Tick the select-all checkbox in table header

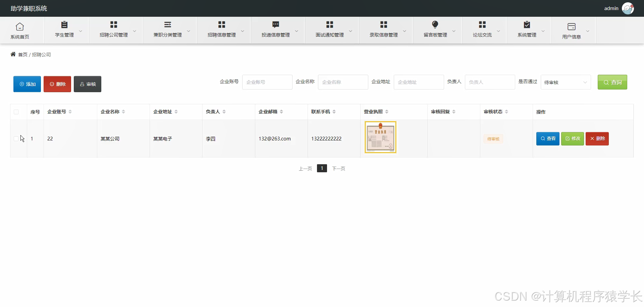click(x=16, y=112)
